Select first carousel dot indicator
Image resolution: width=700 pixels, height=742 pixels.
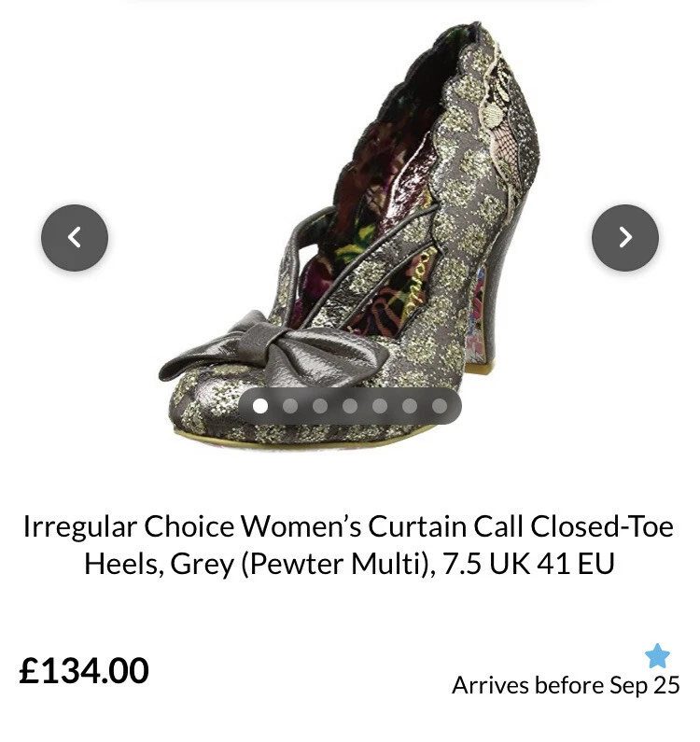point(260,406)
